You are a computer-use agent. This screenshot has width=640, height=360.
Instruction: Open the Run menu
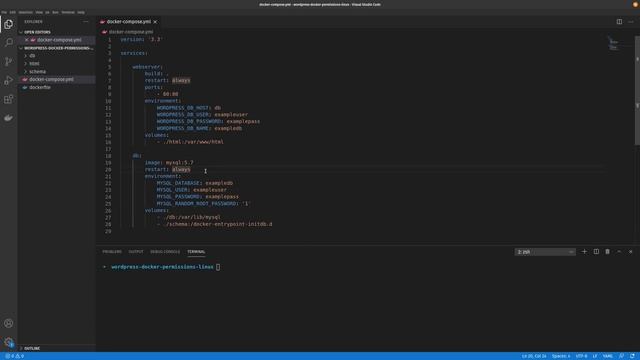click(x=56, y=12)
